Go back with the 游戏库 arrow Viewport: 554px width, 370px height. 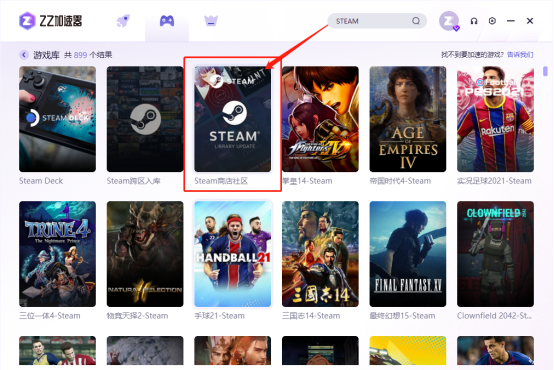[x=24, y=55]
